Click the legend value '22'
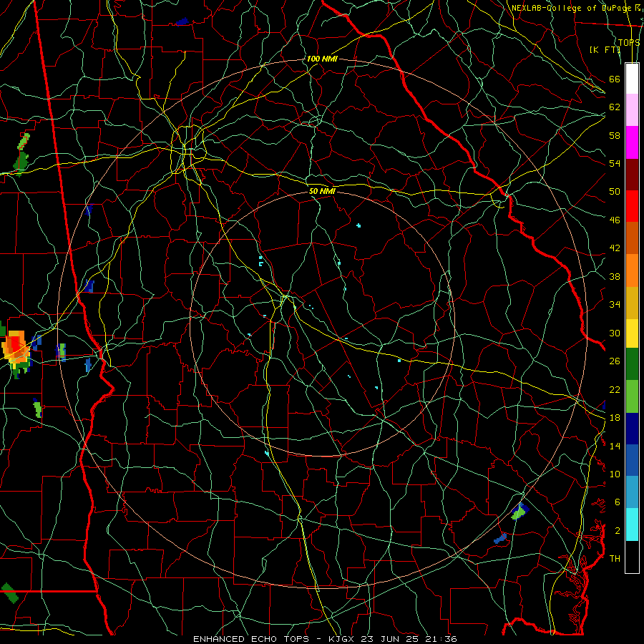 pyautogui.click(x=615, y=389)
